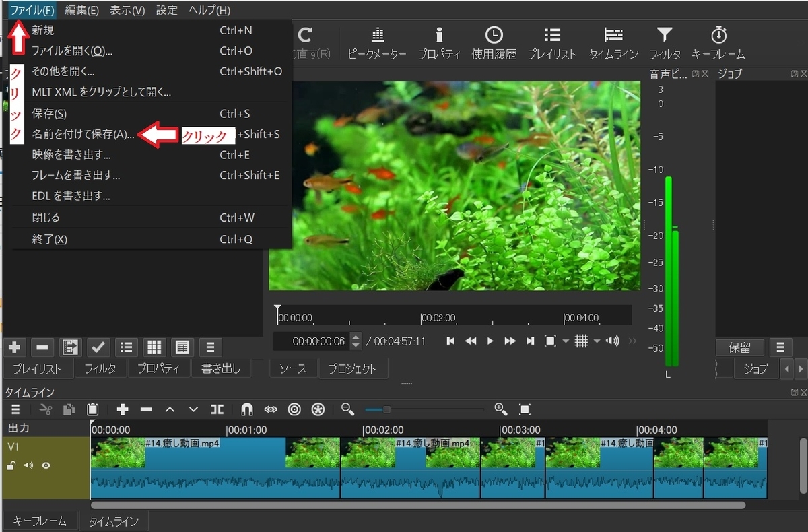Toggle the player zoom fit icon
The width and height of the screenshot is (808, 532).
coord(549,341)
